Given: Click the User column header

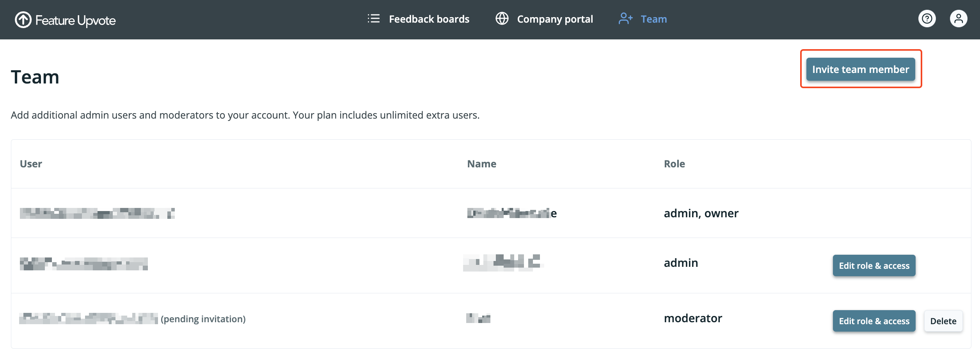Looking at the screenshot, I should click(x=31, y=164).
